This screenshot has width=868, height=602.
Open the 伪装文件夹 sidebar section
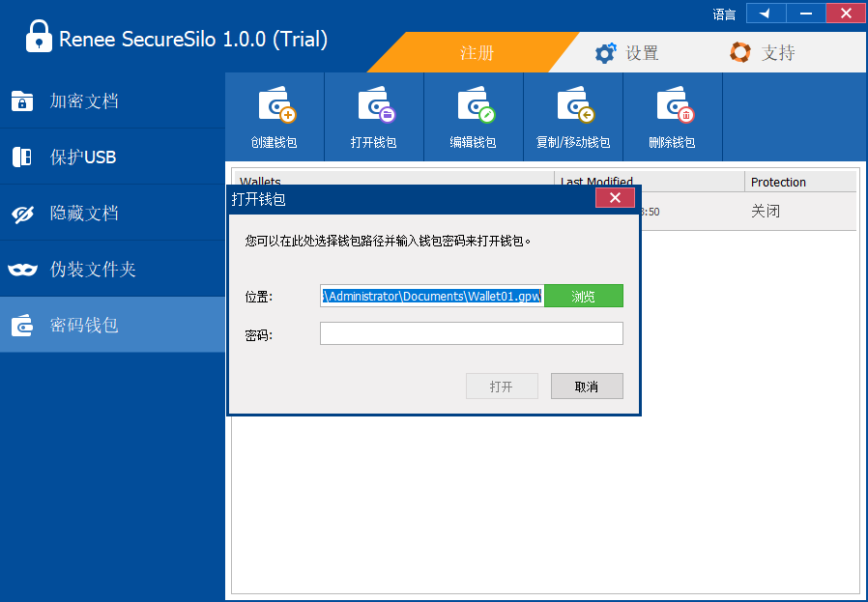112,269
